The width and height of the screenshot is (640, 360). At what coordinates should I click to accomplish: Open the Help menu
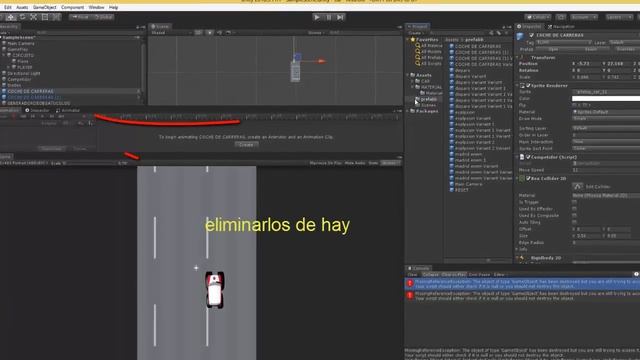pos(113,7)
